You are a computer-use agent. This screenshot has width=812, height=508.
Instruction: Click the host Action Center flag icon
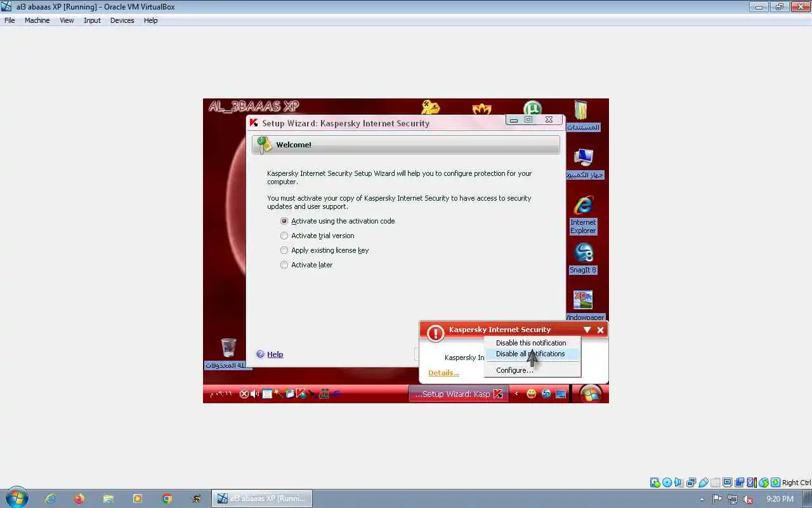(717, 499)
